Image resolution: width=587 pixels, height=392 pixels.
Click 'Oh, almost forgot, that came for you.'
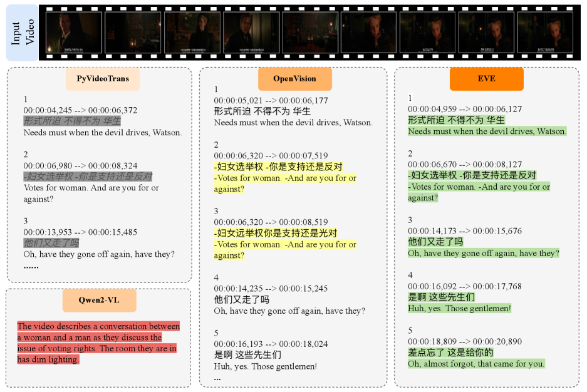[x=476, y=364]
